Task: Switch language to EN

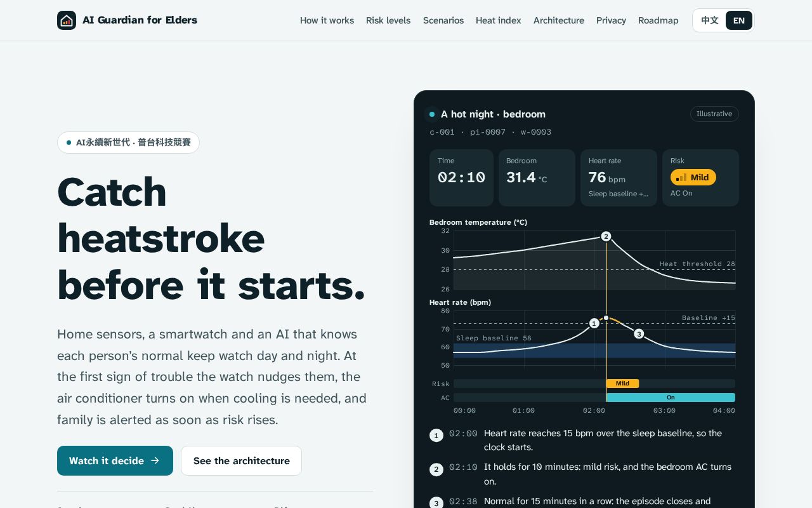Action: [x=739, y=20]
